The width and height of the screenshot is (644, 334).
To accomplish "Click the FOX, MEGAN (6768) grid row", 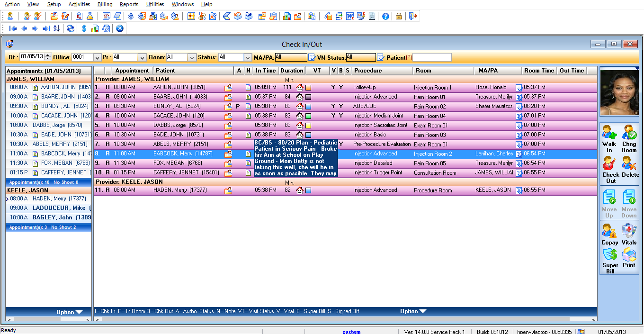I will [x=345, y=163].
